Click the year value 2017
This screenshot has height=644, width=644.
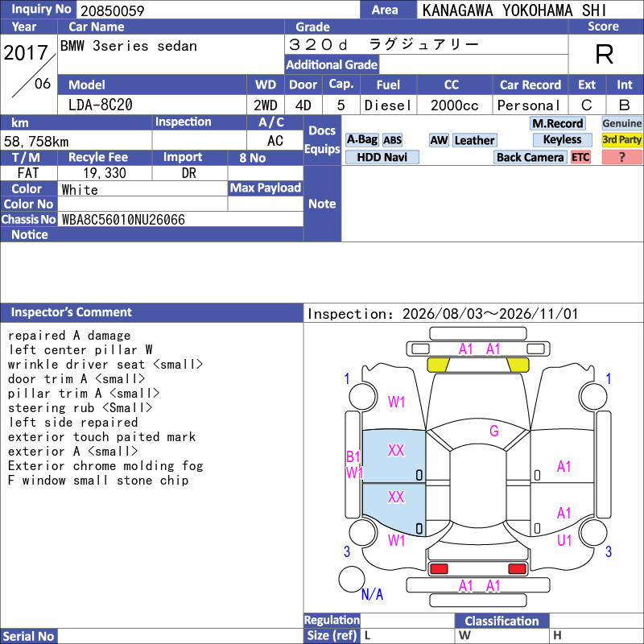(26, 52)
